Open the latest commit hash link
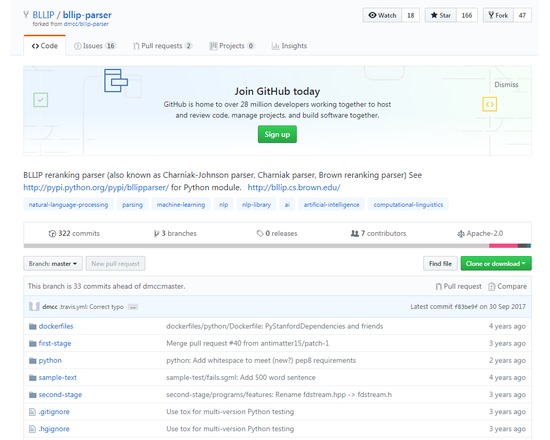The image size is (550, 440). pyautogui.click(x=466, y=307)
